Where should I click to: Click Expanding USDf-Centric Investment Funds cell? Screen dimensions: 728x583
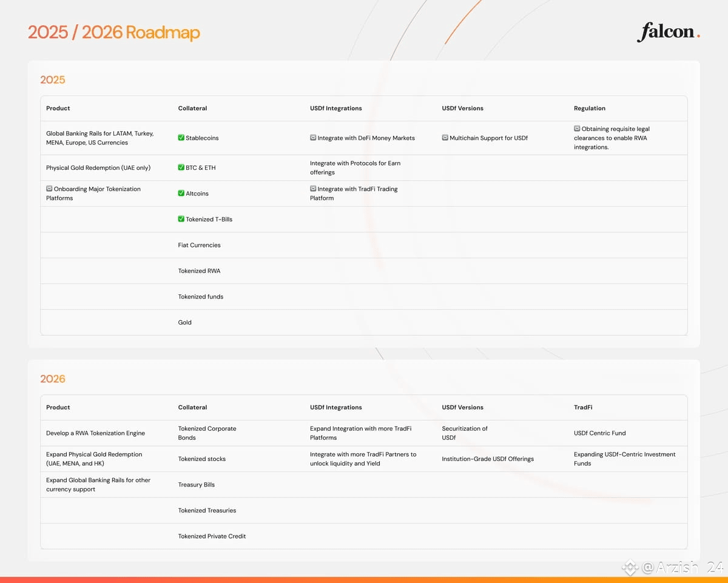(625, 459)
